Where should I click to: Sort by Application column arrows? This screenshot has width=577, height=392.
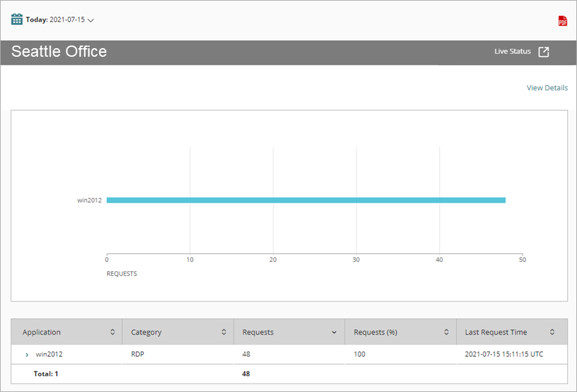(112, 332)
